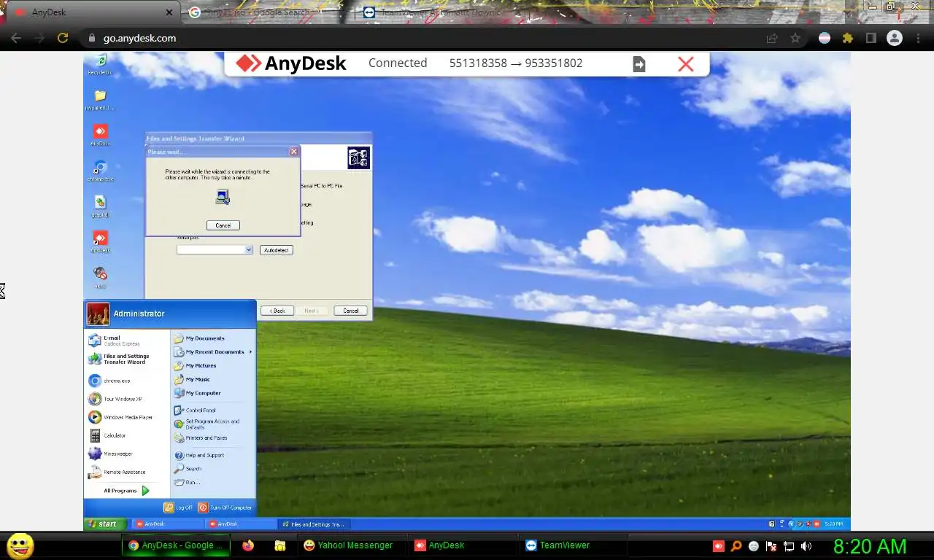The width and height of the screenshot is (934, 560).
Task: Expand My Recent Documents submenu
Action: (213, 351)
